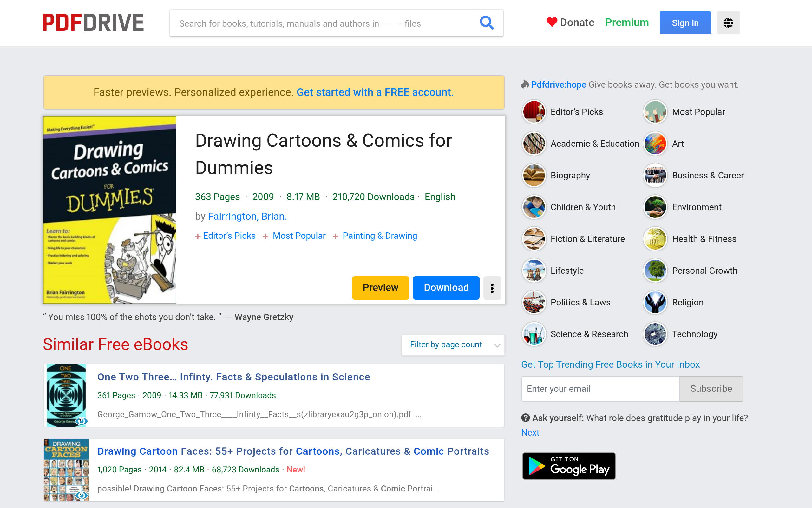The width and height of the screenshot is (812, 508).
Task: Click the Most Popular category icon
Action: pyautogui.click(x=655, y=112)
